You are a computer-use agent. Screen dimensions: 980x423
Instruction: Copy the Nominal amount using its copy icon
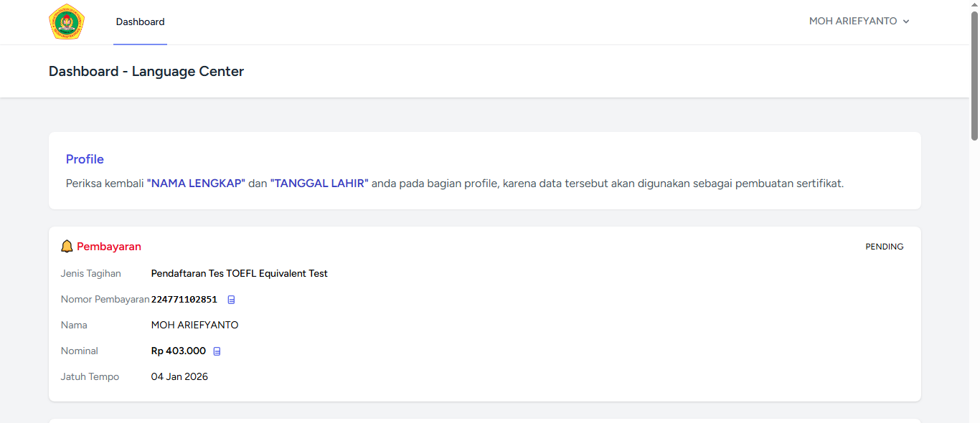click(x=217, y=351)
